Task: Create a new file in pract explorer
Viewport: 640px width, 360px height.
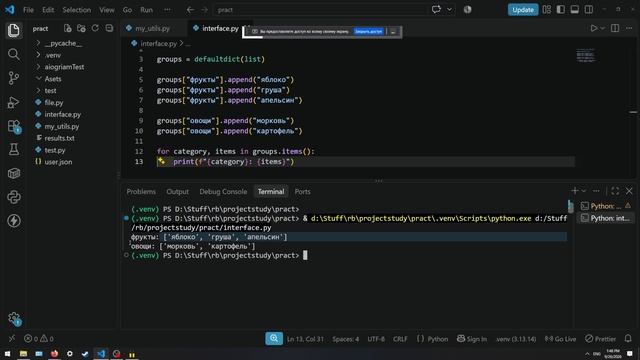Action: [x=67, y=28]
